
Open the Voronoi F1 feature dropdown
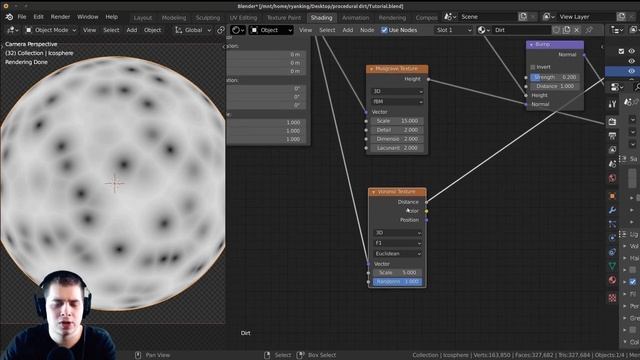(398, 243)
